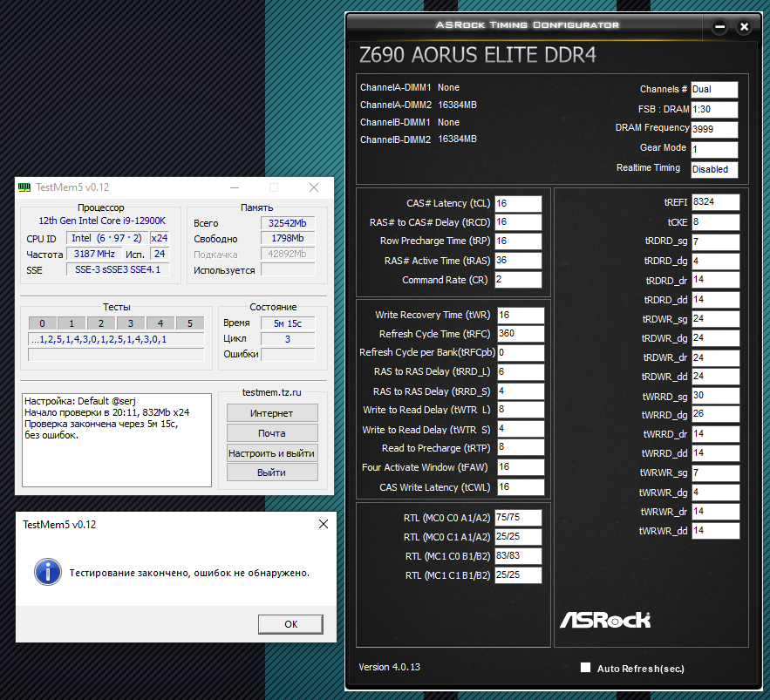Click the Выйти button

272,472
